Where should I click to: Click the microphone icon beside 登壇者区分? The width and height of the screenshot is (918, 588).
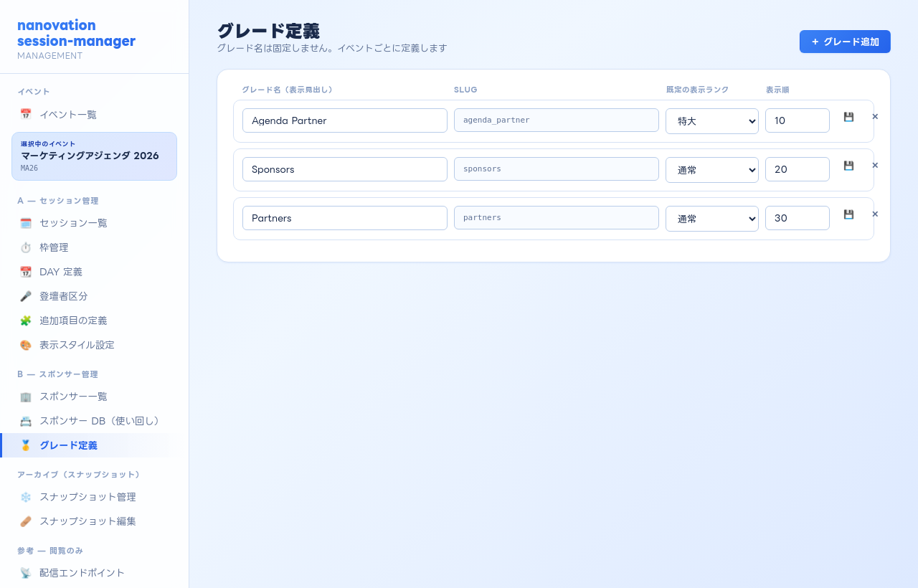click(26, 296)
